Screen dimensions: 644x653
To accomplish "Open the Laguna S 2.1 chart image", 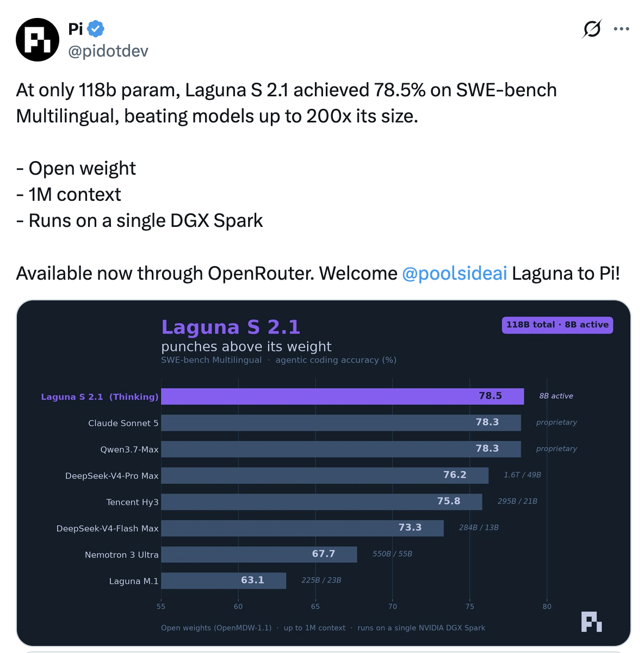I will [324, 473].
